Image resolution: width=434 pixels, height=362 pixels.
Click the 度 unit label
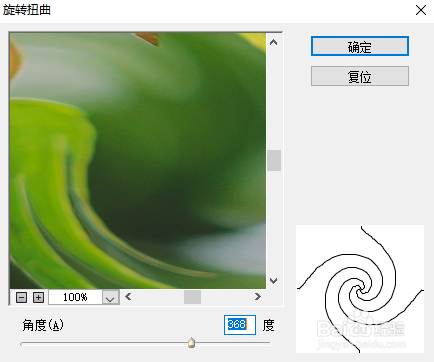(268, 325)
